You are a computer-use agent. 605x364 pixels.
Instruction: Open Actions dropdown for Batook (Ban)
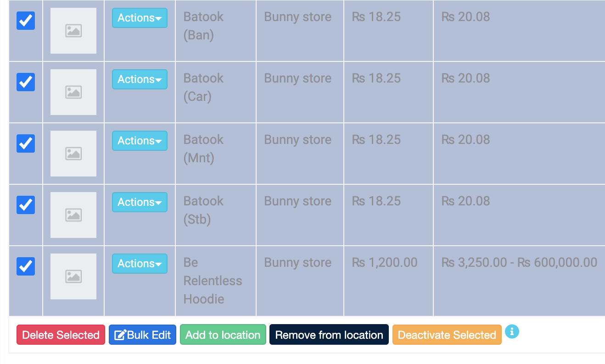[140, 18]
